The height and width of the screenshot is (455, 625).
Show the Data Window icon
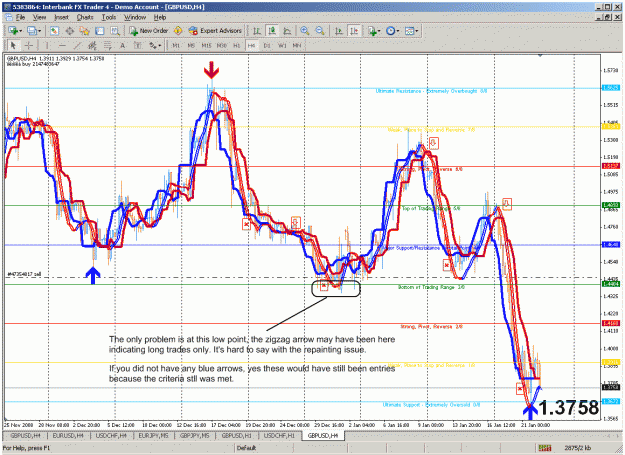(x=69, y=31)
